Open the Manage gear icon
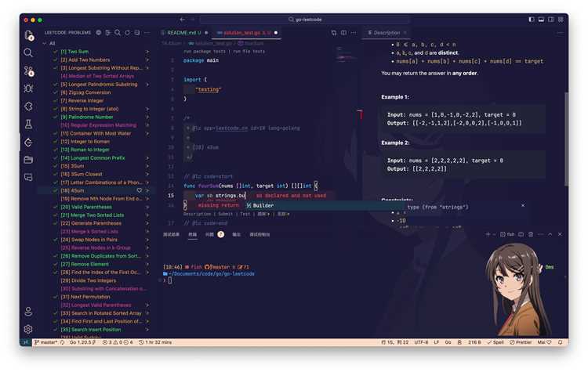The height and width of the screenshot is (372, 588). [x=28, y=329]
